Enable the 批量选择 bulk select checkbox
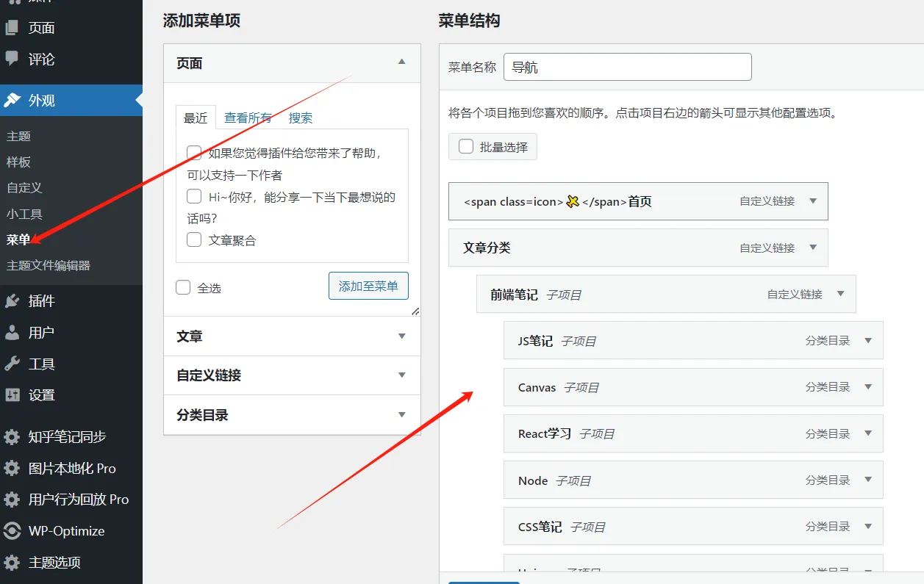This screenshot has height=584, width=924. (x=466, y=146)
